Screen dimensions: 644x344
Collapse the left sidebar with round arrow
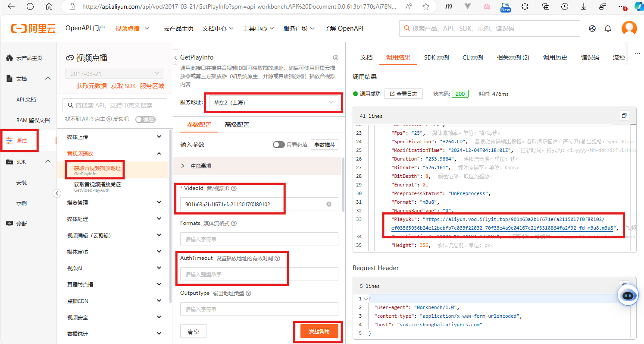[57, 193]
